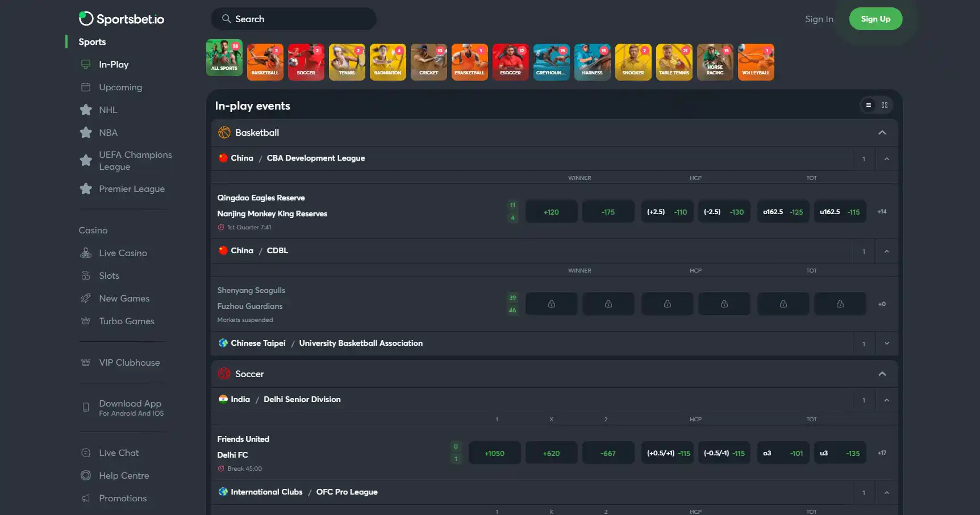This screenshot has height=515, width=980.
Task: Open the Horse Racing sport tile
Action: pyautogui.click(x=715, y=62)
